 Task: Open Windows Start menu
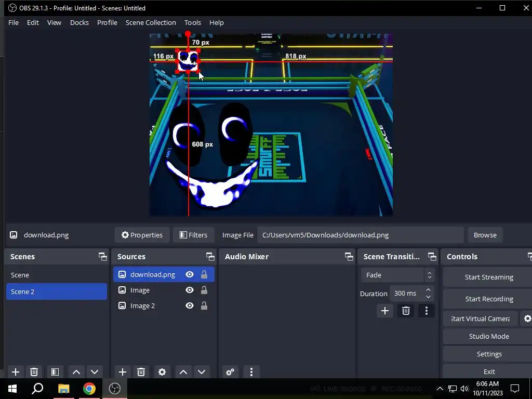point(12,389)
